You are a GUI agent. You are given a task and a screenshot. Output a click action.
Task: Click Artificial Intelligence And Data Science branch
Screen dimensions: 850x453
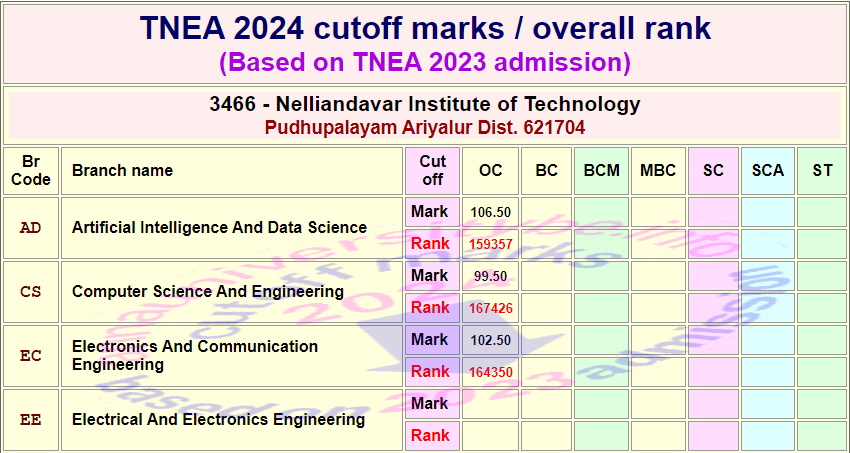(219, 228)
